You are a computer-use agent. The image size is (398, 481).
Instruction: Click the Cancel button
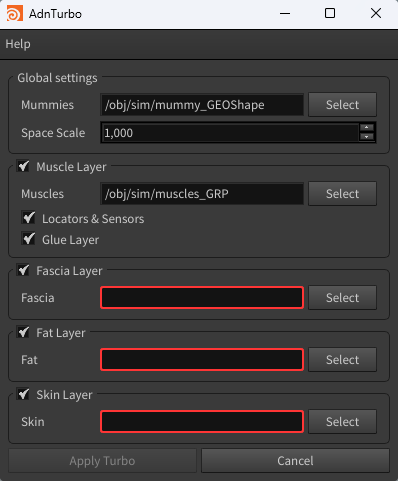(x=295, y=461)
